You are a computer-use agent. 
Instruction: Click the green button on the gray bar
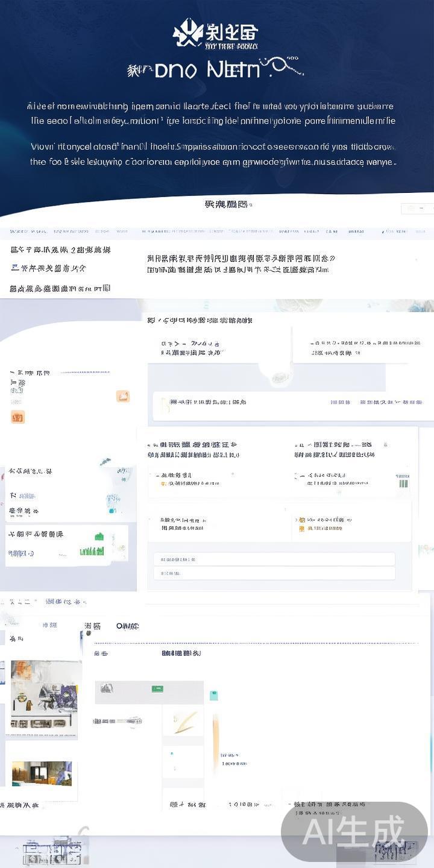tap(158, 688)
